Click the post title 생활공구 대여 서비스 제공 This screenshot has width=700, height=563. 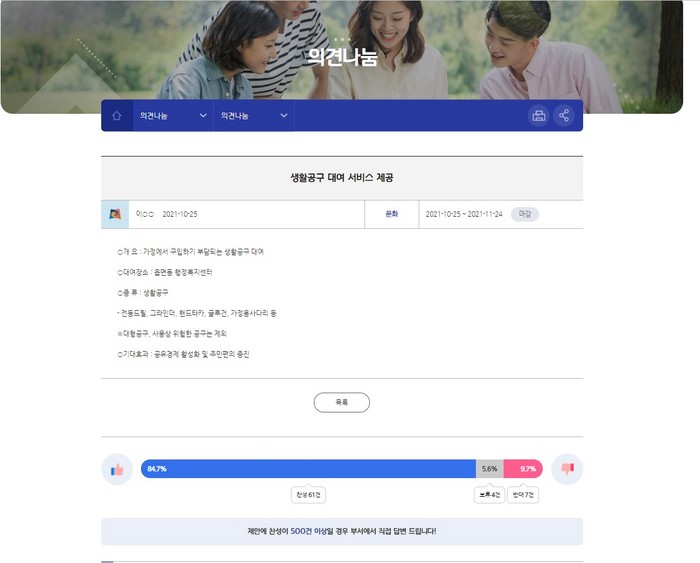[342, 178]
